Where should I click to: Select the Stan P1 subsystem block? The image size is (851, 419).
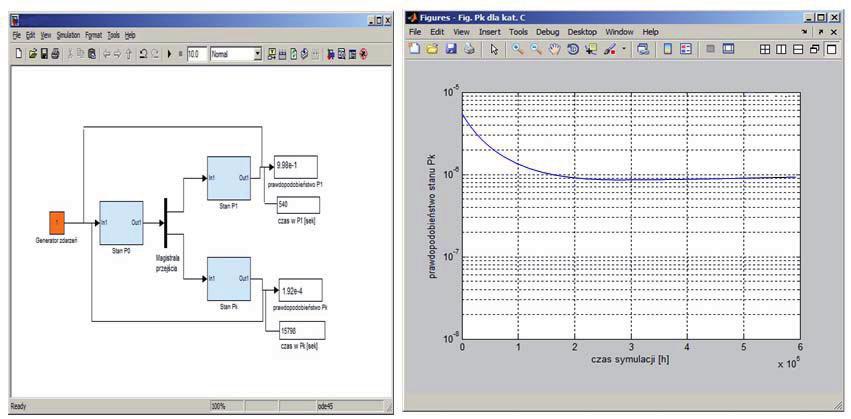228,178
